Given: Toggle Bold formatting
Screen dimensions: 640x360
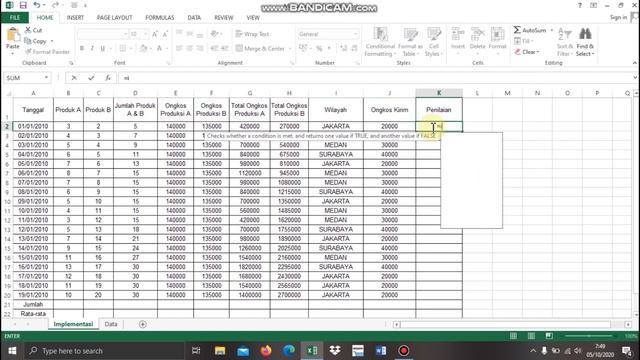Looking at the screenshot, I should tap(82, 49).
